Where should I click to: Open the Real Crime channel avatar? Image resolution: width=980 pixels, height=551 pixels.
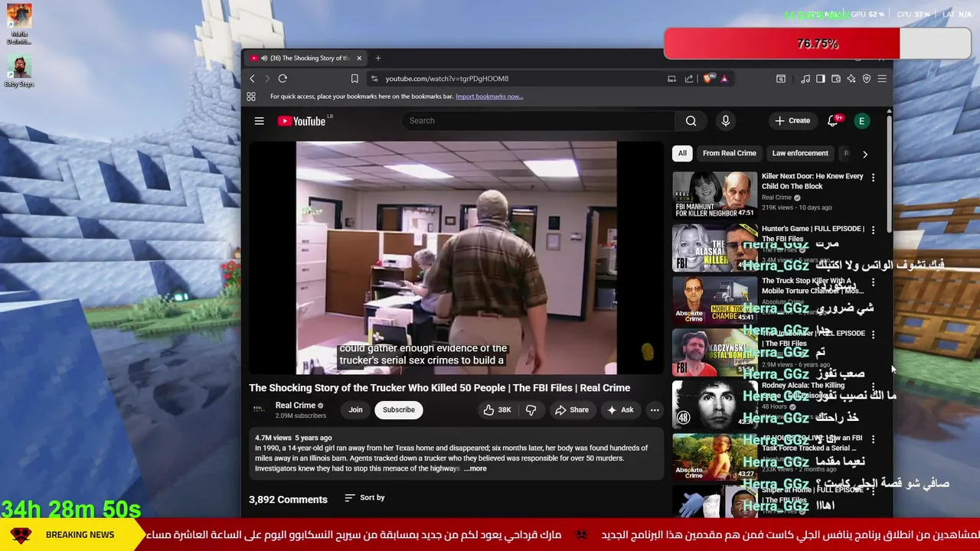259,409
